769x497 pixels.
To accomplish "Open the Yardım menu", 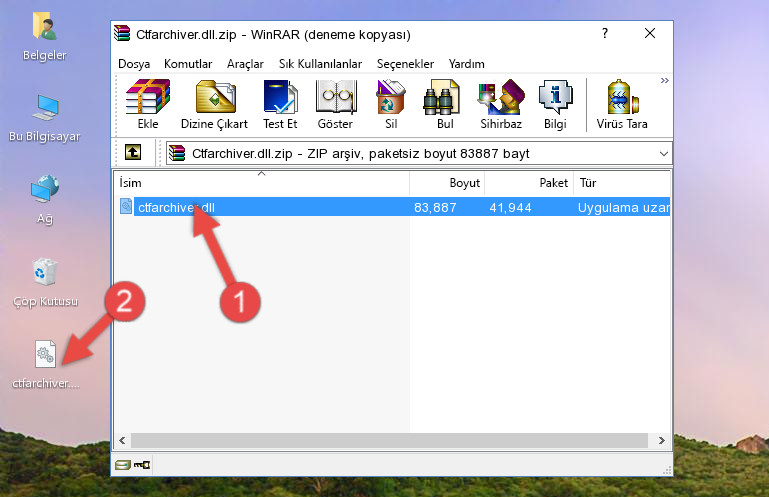I will point(466,64).
